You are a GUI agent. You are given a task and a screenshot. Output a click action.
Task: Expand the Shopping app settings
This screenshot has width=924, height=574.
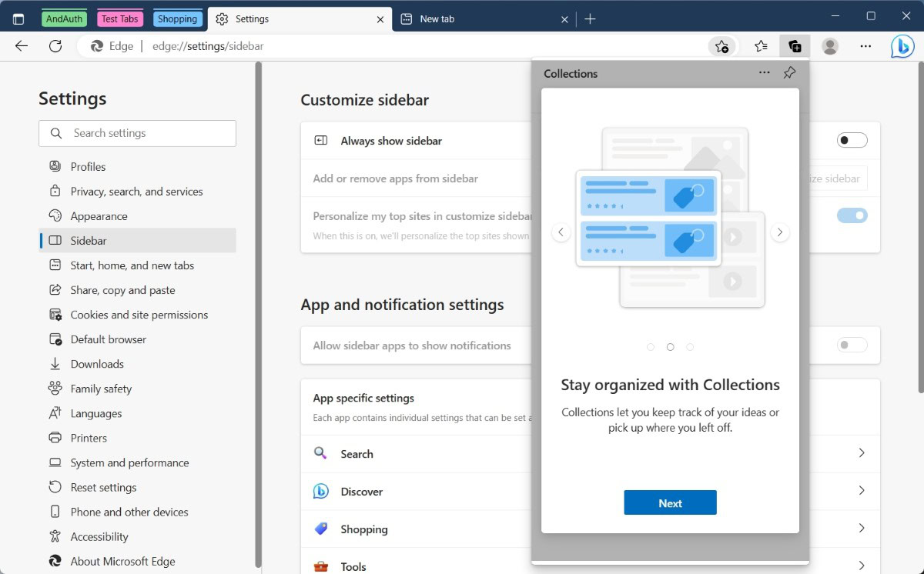tap(861, 529)
